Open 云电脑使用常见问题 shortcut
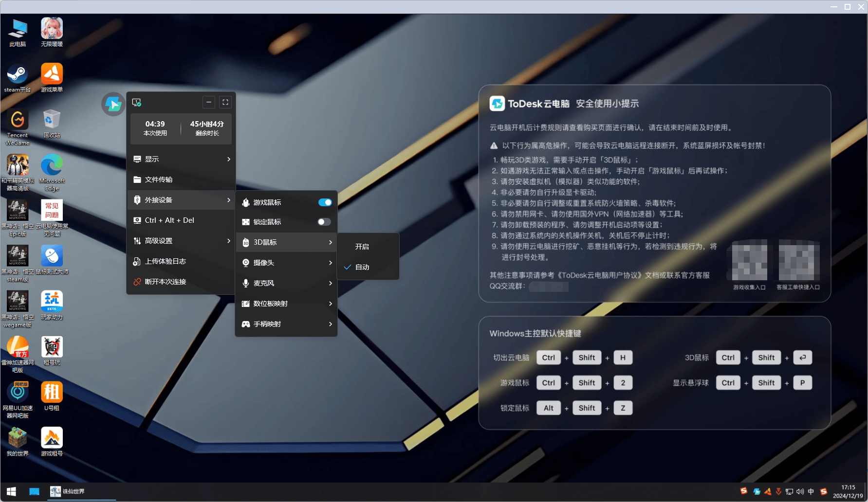The width and height of the screenshot is (868, 502). pos(52,218)
